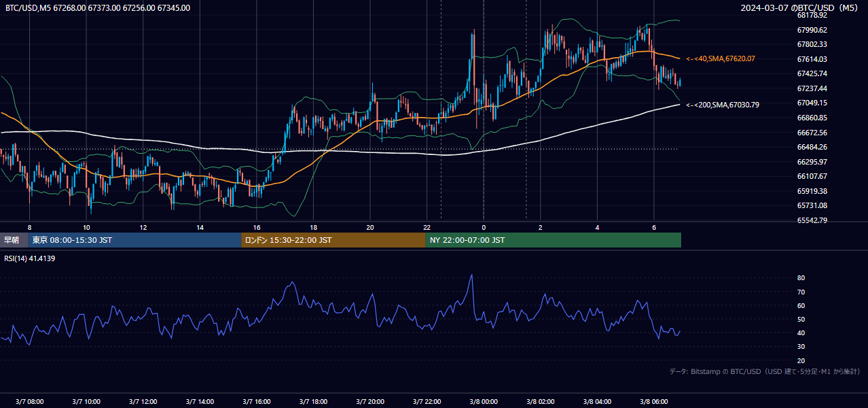Click hour tick 16 below the price chart
Screen dimensions: 868x408
[x=257, y=227]
